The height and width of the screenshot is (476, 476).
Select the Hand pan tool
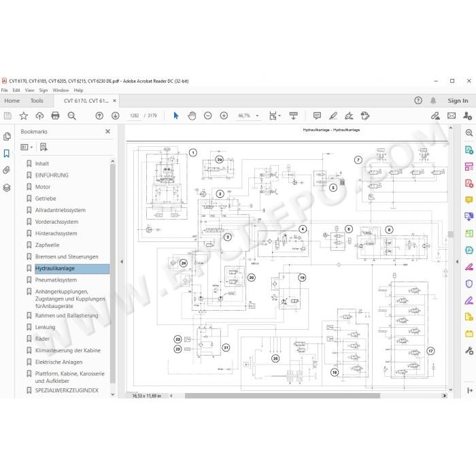(x=192, y=116)
